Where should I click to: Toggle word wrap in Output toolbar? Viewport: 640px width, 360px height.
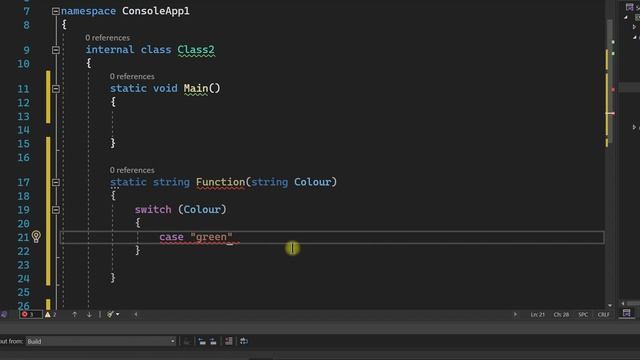pos(244,341)
